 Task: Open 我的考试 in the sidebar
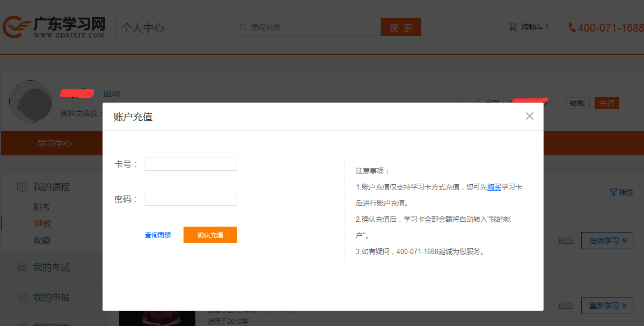[x=51, y=267]
